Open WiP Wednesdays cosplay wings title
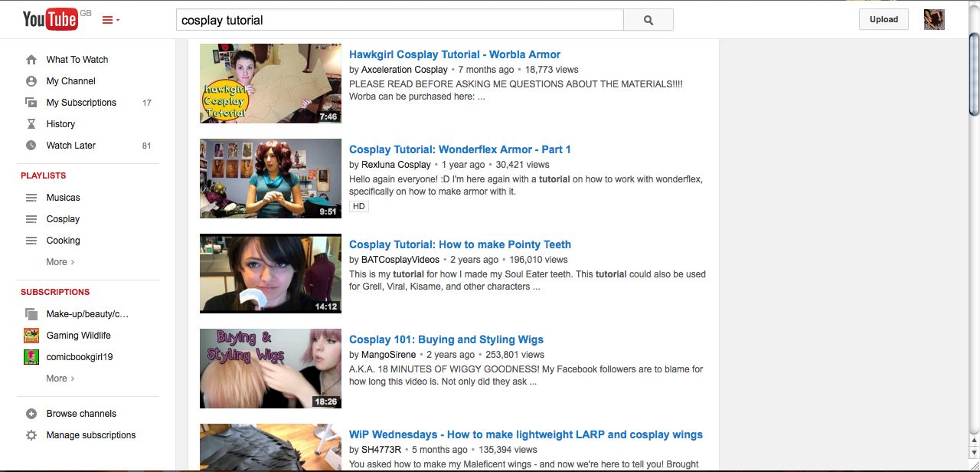Image resolution: width=980 pixels, height=472 pixels. click(526, 434)
